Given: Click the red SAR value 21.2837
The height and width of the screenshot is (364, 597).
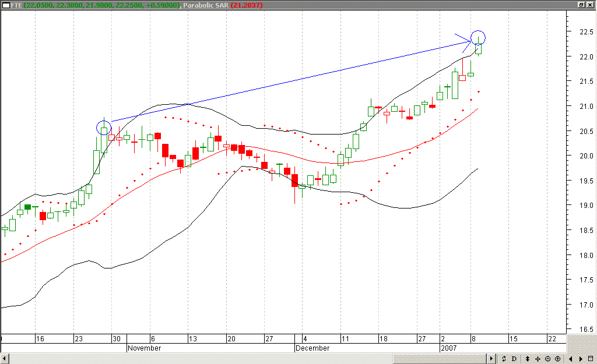Looking at the screenshot, I should [x=247, y=5].
